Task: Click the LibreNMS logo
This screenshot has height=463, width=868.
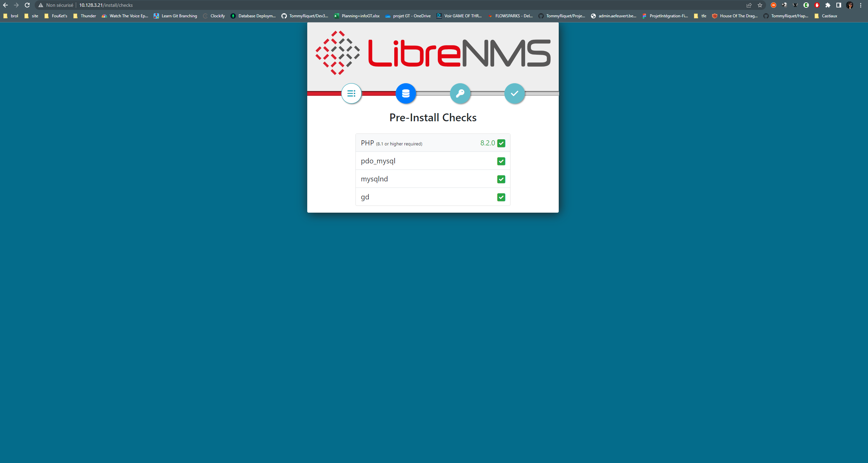Action: click(x=433, y=53)
